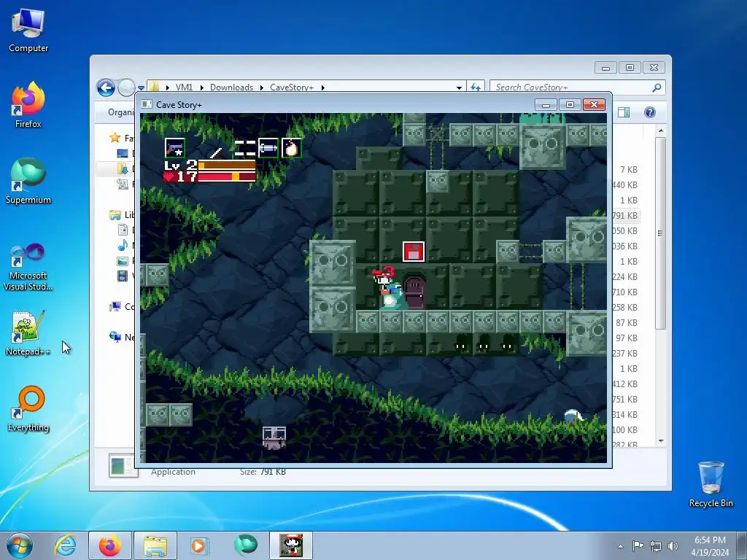Screen dimensions: 747x560
Task: Select the Music library icon
Action: [x=123, y=245]
